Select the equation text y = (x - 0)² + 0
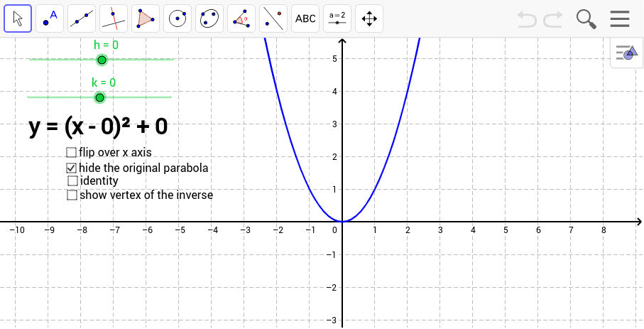 point(98,126)
